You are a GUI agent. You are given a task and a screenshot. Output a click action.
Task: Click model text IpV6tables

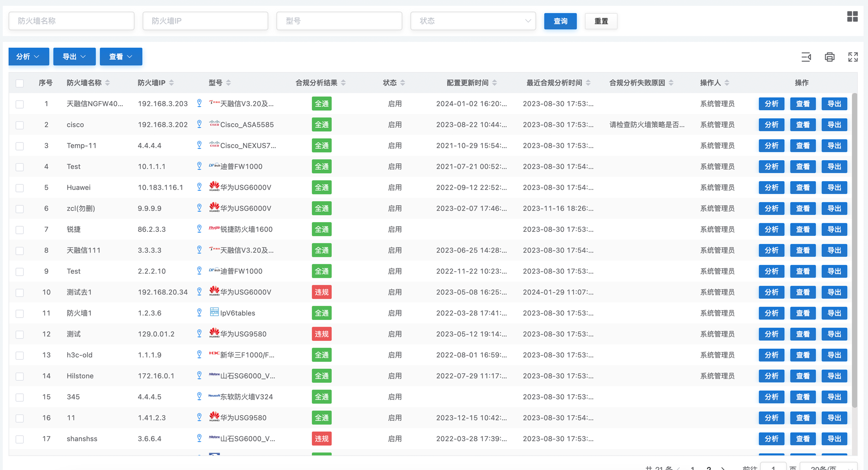(x=238, y=313)
